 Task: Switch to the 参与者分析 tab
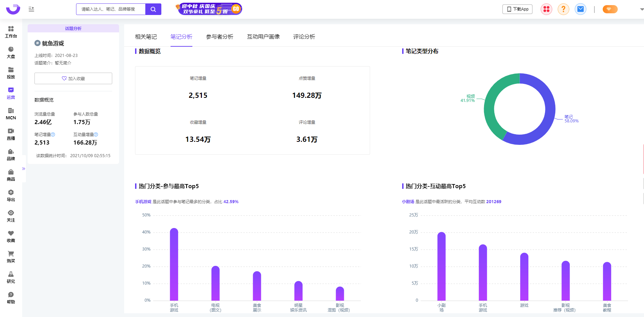tap(219, 37)
